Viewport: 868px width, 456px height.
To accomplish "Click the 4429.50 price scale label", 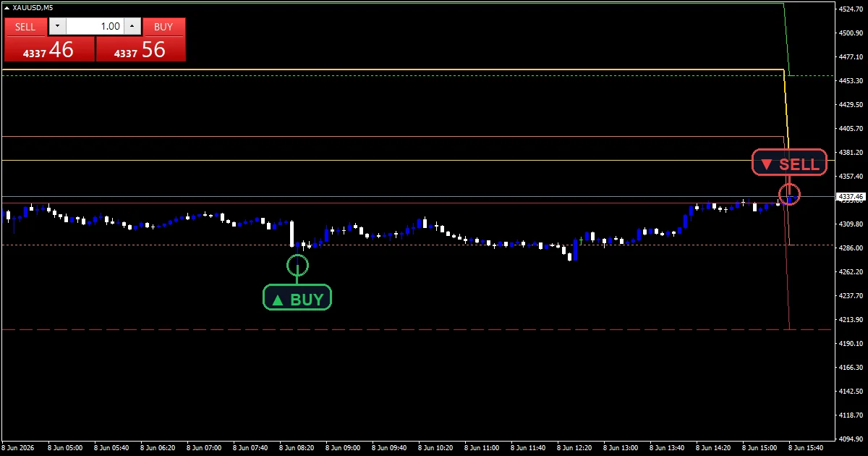I will (x=849, y=105).
